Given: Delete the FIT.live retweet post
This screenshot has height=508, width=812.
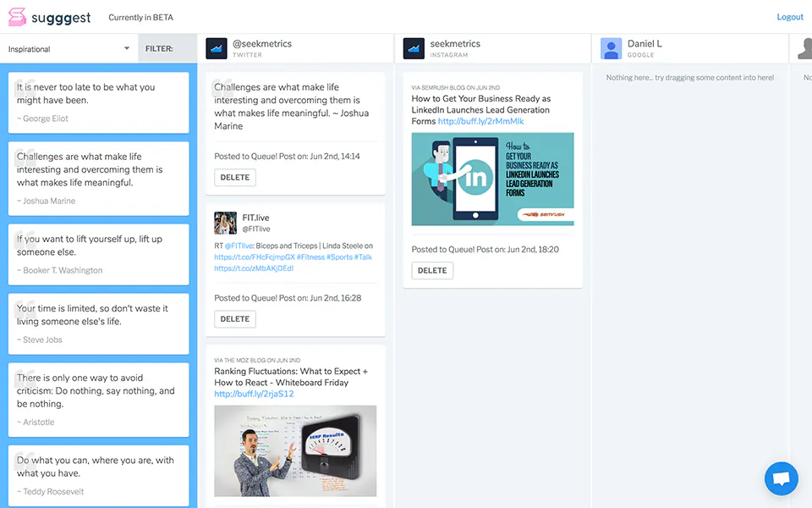Looking at the screenshot, I should click(x=235, y=319).
